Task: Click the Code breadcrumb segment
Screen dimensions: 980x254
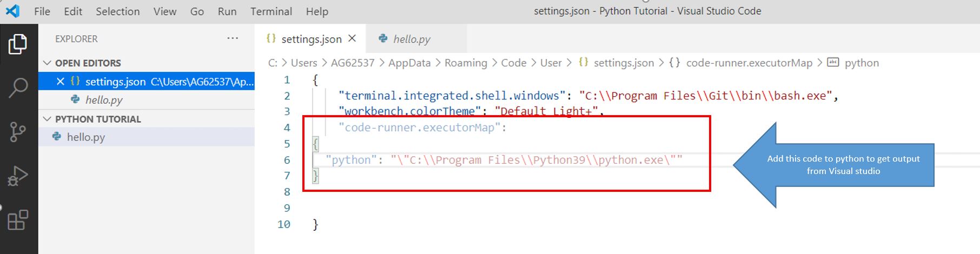Action: 514,63
